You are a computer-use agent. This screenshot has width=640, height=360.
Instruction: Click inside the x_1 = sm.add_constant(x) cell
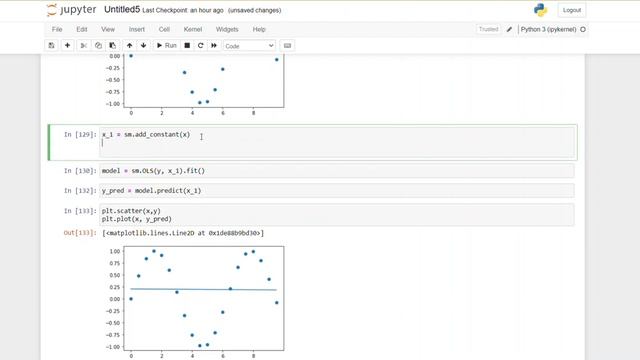(x=337, y=142)
